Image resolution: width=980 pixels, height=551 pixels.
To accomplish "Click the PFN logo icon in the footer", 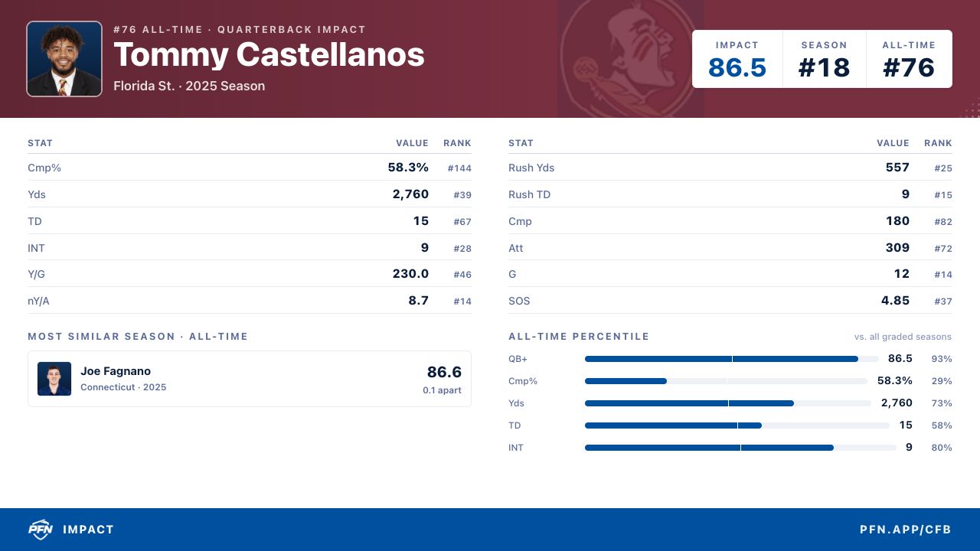I will pyautogui.click(x=40, y=530).
